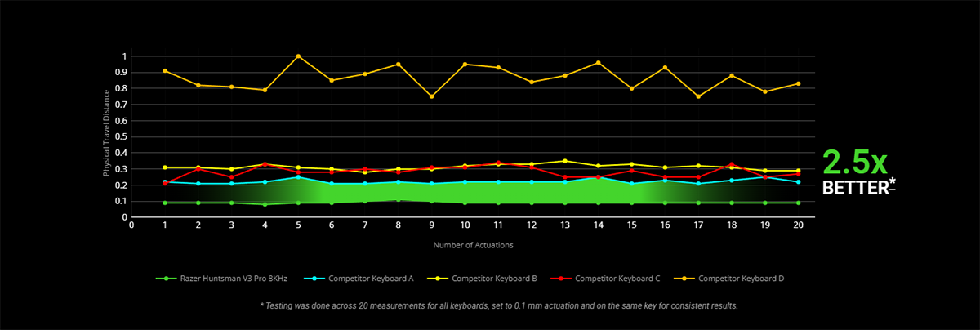Select Keyboard D peak point at actuation 5
This screenshot has height=330, width=980.
298,56
